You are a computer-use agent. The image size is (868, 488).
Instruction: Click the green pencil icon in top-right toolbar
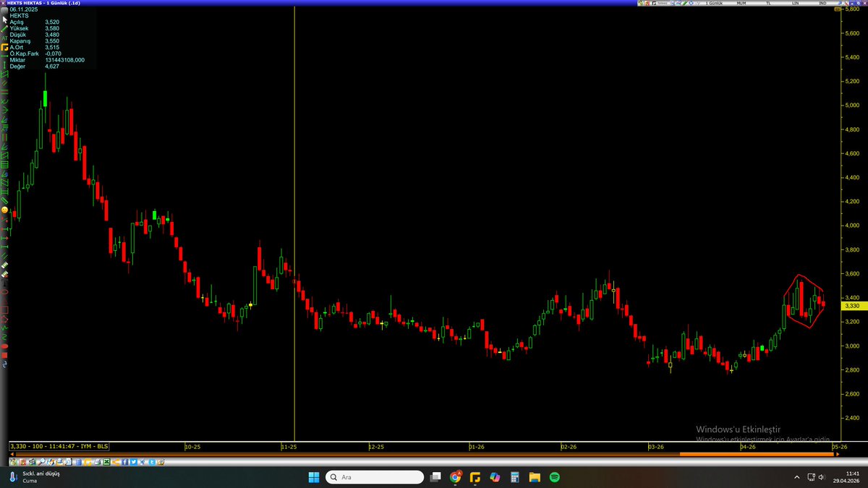(x=685, y=4)
